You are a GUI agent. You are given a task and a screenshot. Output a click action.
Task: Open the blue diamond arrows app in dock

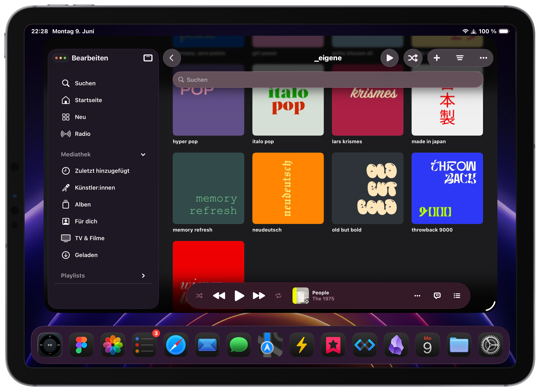tap(365, 345)
